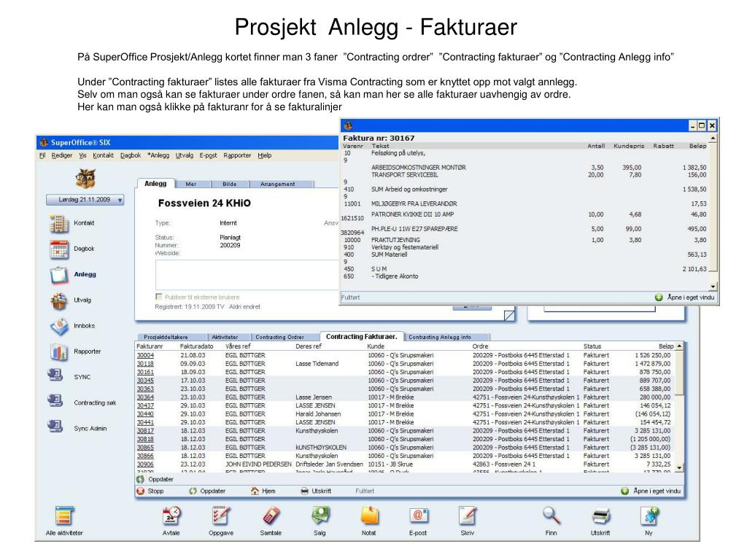Image resolution: width=747 pixels, height=560 pixels.
Task: Open the E-post menu
Action: pos(208,155)
